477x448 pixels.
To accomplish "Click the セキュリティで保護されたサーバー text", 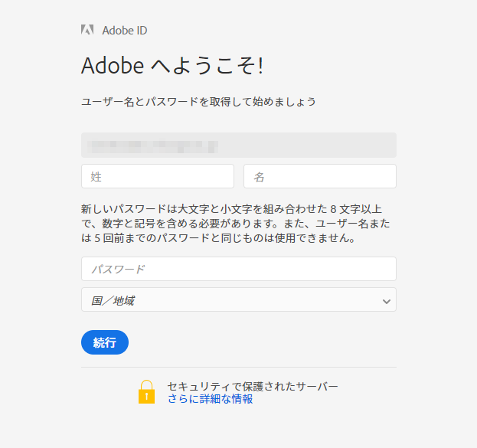I will tap(253, 386).
